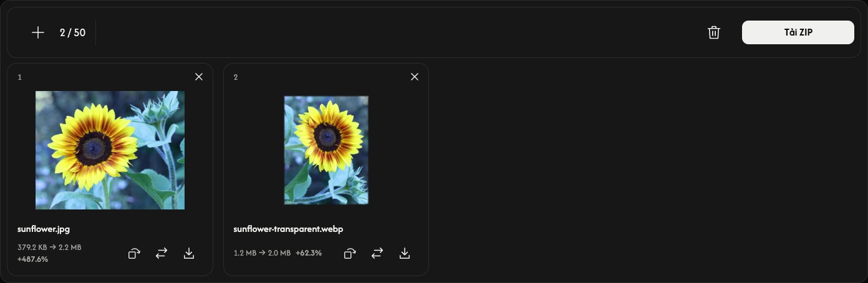
Task: Click the +487.6% size change label
Action: (x=33, y=259)
